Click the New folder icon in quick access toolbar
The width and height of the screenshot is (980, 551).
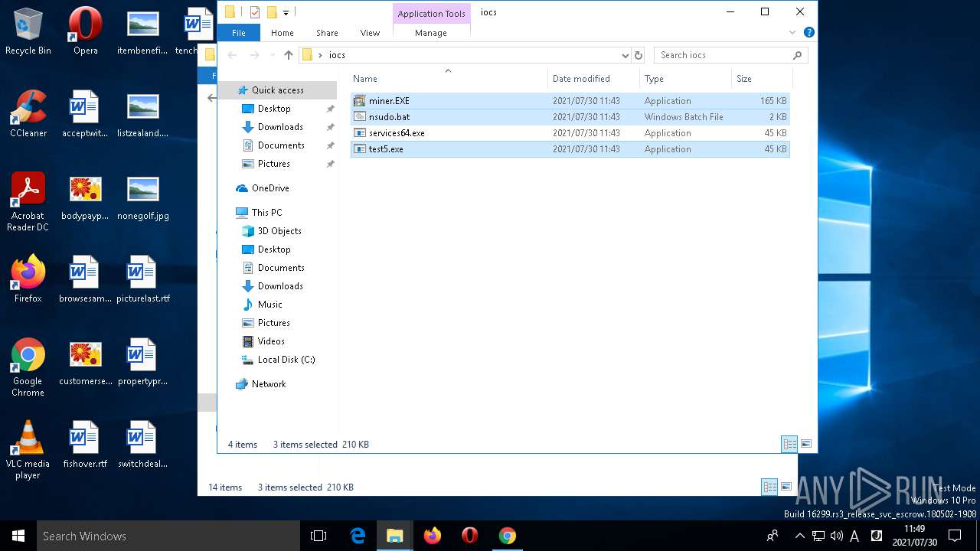tap(272, 12)
